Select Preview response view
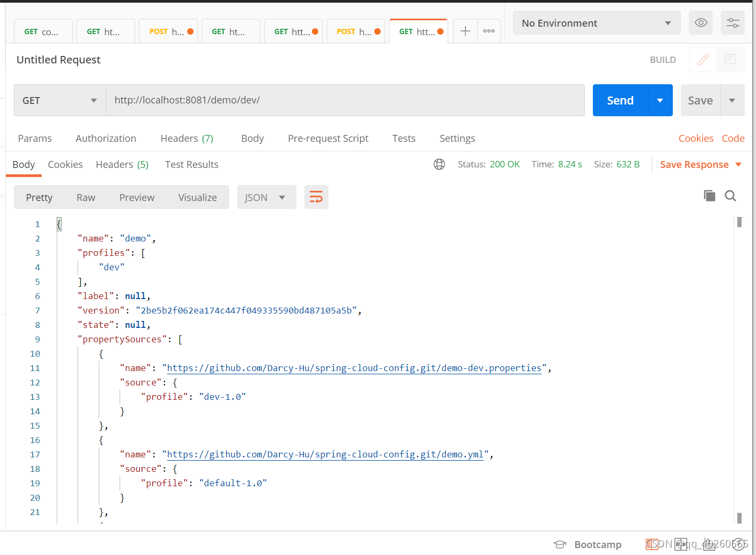The width and height of the screenshot is (756, 555). pos(137,197)
